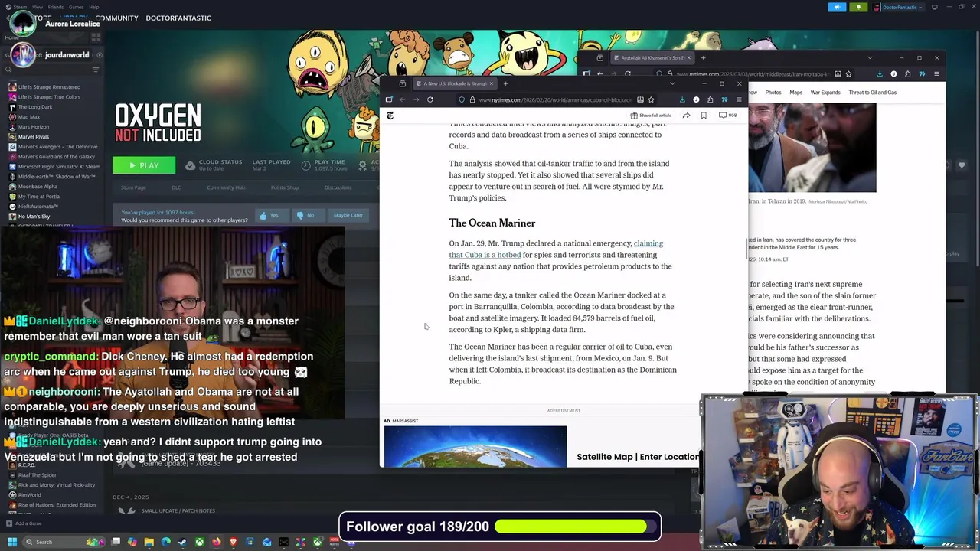
Task: Open the library filter options icon
Action: [x=96, y=70]
